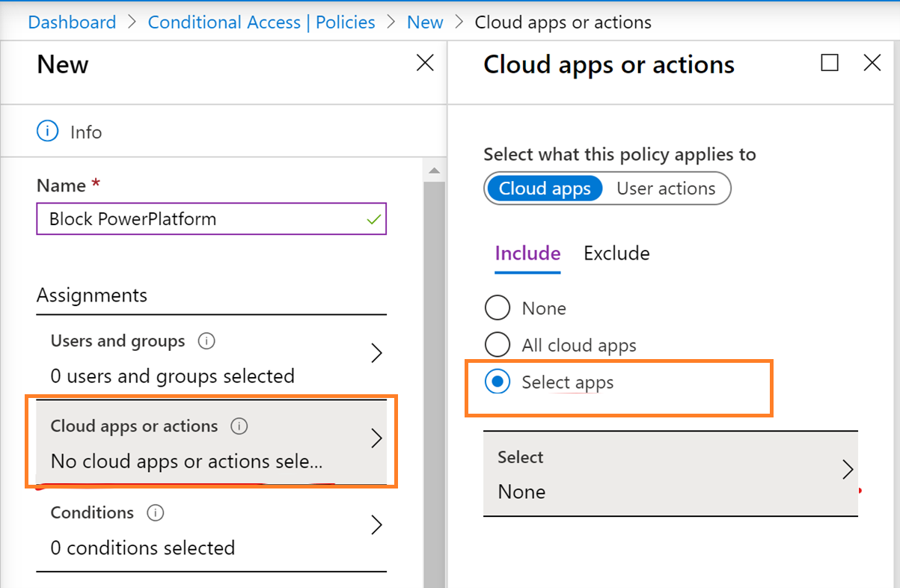
Task: Select the None radio button
Action: point(498,308)
